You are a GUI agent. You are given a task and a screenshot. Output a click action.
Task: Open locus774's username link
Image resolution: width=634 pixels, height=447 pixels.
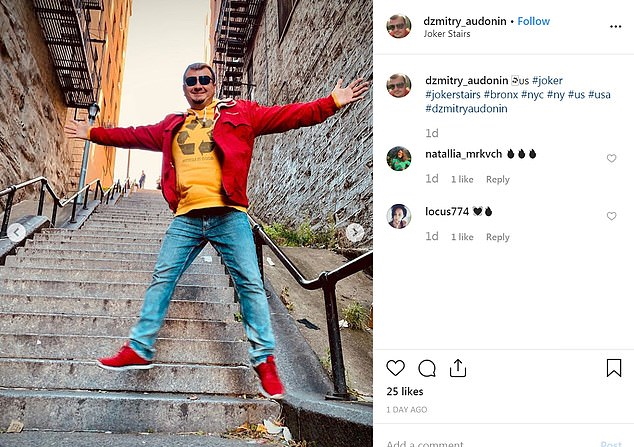[447, 211]
